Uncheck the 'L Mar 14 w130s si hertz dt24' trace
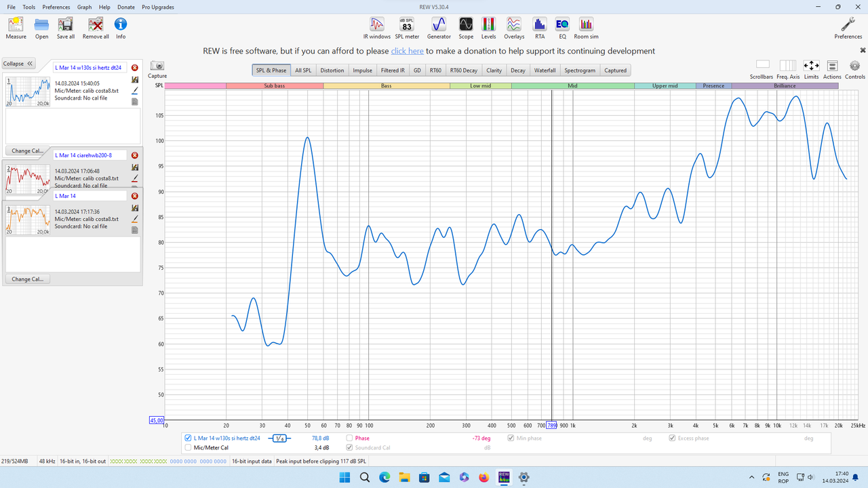 [188, 439]
